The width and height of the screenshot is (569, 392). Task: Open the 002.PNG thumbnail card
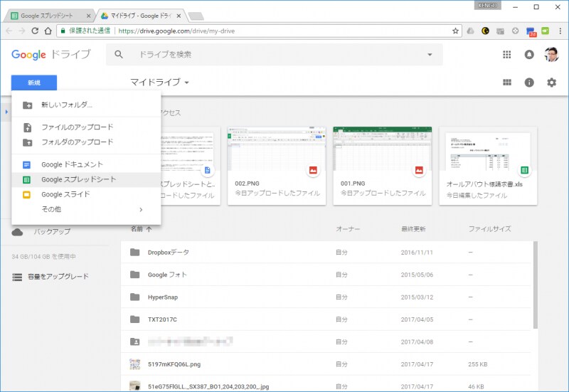pyautogui.click(x=277, y=166)
